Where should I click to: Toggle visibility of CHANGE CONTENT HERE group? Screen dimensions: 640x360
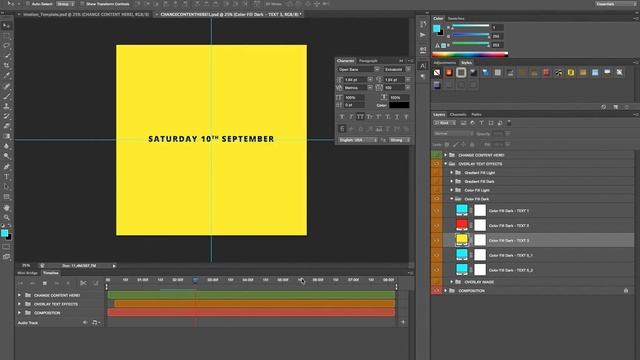pos(436,155)
